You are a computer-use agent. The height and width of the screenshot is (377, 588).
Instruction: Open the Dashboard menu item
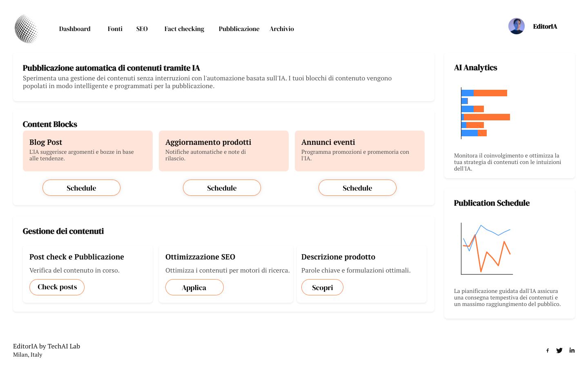pyautogui.click(x=75, y=29)
